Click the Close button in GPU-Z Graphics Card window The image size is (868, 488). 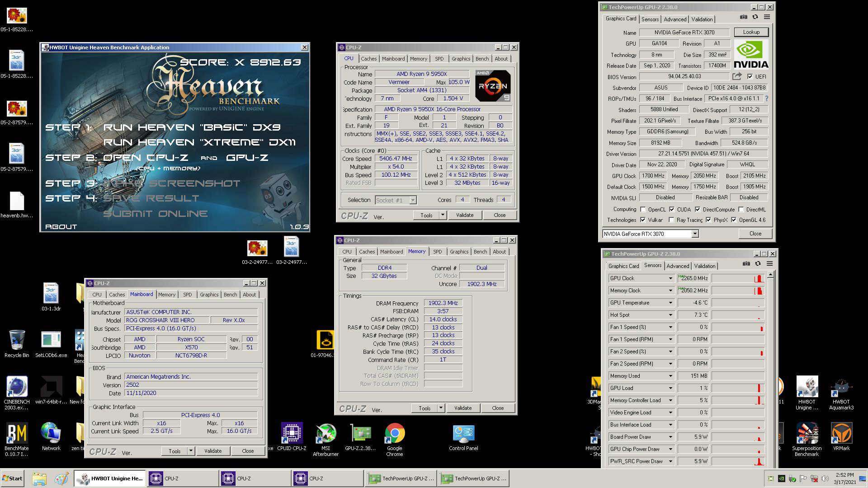pyautogui.click(x=755, y=234)
